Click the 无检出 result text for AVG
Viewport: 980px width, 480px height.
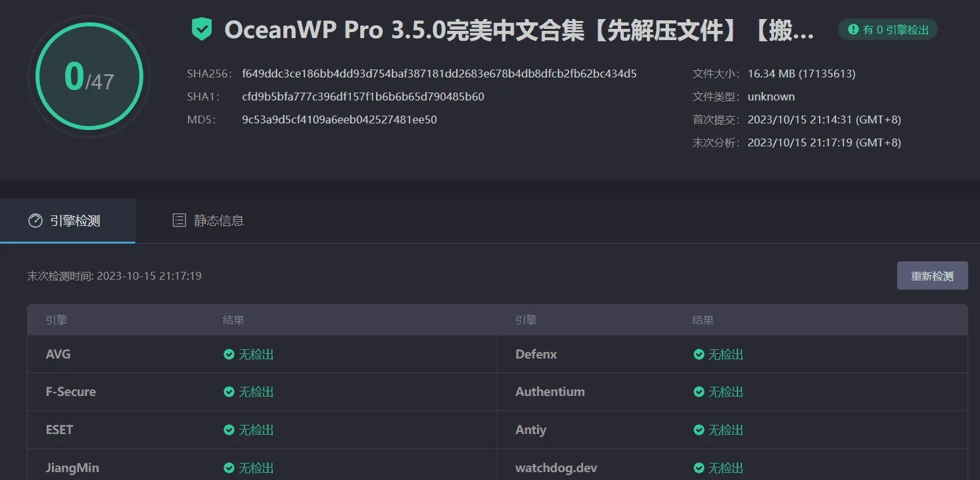[x=256, y=355]
